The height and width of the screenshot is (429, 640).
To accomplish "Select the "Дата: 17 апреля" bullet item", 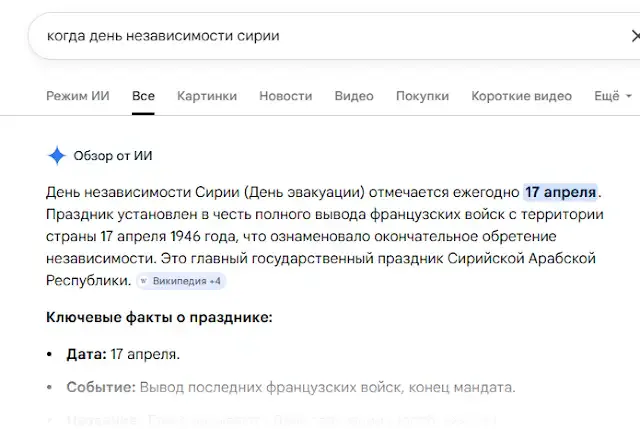I will [x=123, y=354].
